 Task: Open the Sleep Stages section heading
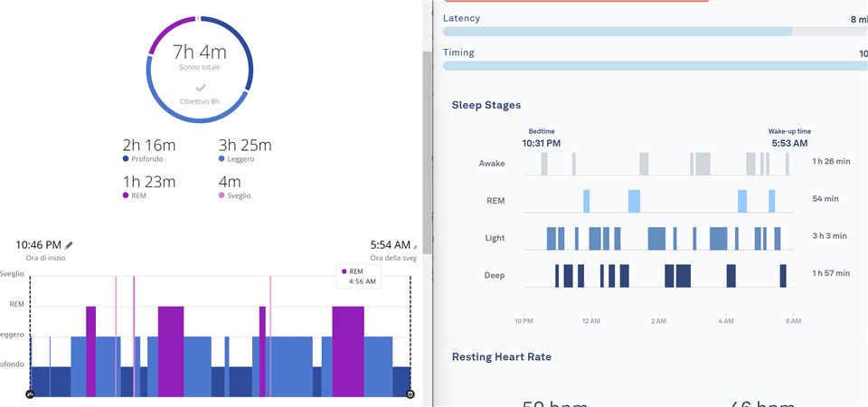click(x=486, y=105)
